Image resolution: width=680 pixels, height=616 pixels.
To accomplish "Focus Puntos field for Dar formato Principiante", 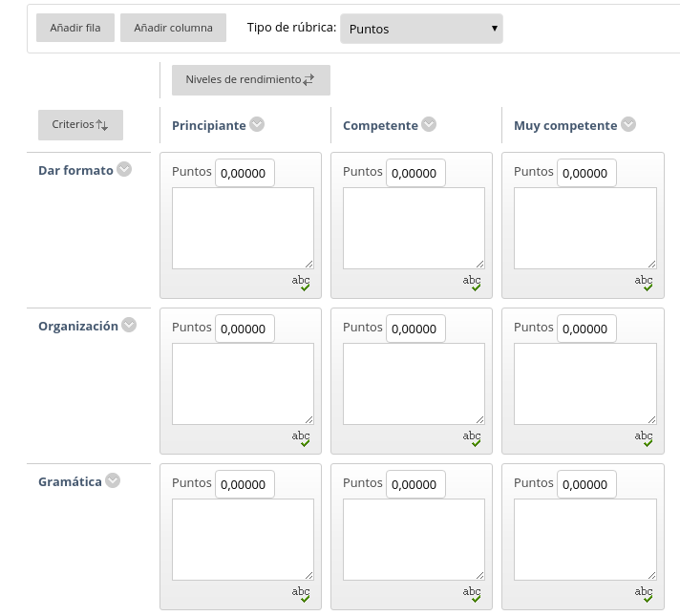I will (x=244, y=173).
